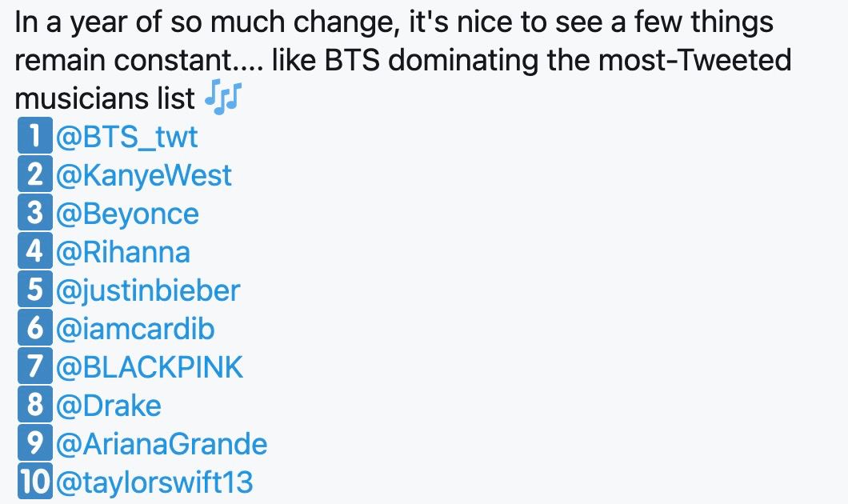Screen dimensions: 848x504
Task: Open the @iamcardib profile link
Action: pos(135,329)
